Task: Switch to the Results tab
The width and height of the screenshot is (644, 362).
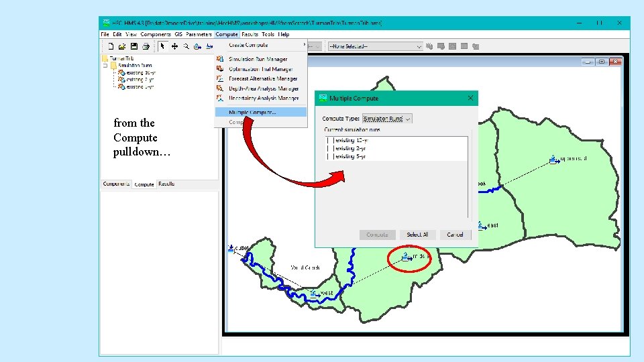Action: point(166,184)
